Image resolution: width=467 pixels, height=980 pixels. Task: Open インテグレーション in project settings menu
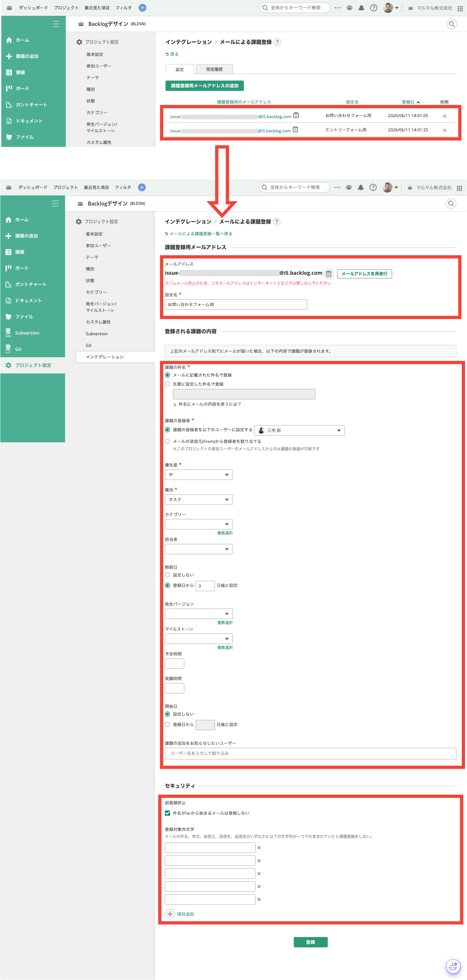click(115, 357)
